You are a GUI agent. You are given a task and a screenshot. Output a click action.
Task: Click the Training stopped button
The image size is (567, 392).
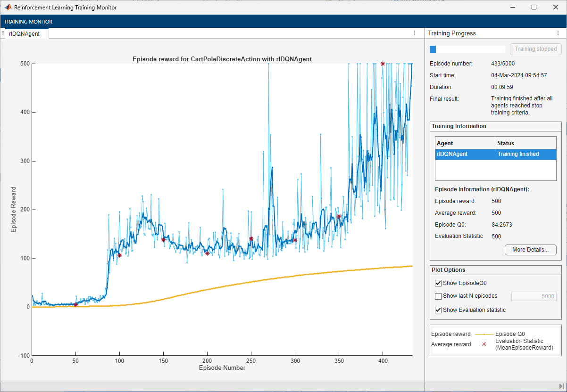pos(535,49)
